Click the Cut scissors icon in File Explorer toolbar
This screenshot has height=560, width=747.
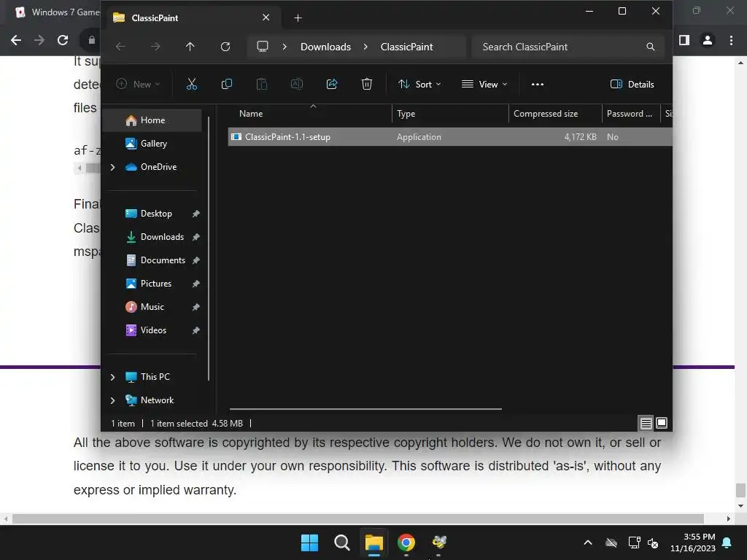[x=192, y=85]
